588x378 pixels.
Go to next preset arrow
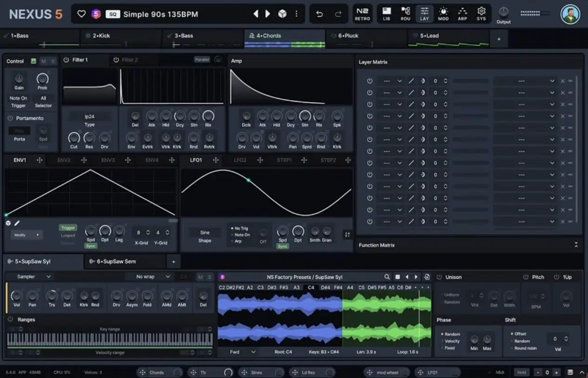[x=267, y=14]
